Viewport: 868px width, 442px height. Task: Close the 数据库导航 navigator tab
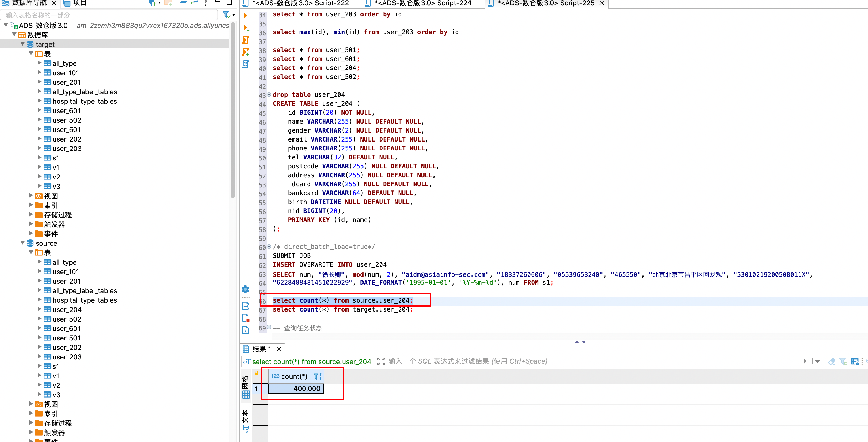(x=54, y=3)
